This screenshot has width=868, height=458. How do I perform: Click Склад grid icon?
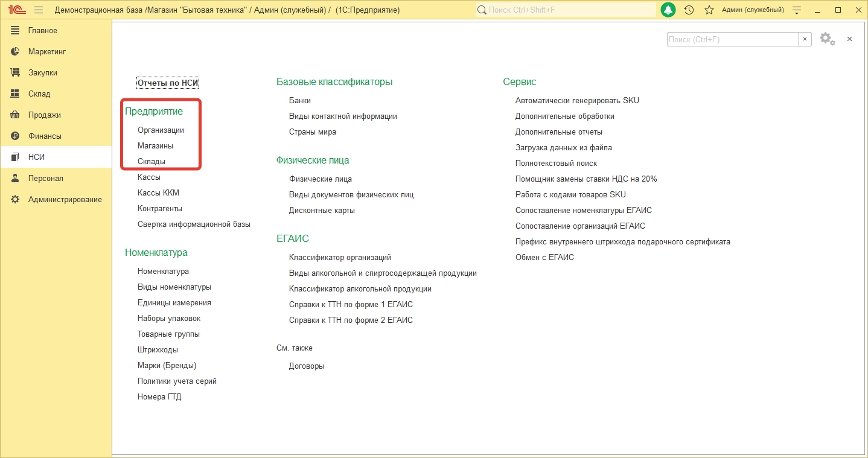pos(16,94)
